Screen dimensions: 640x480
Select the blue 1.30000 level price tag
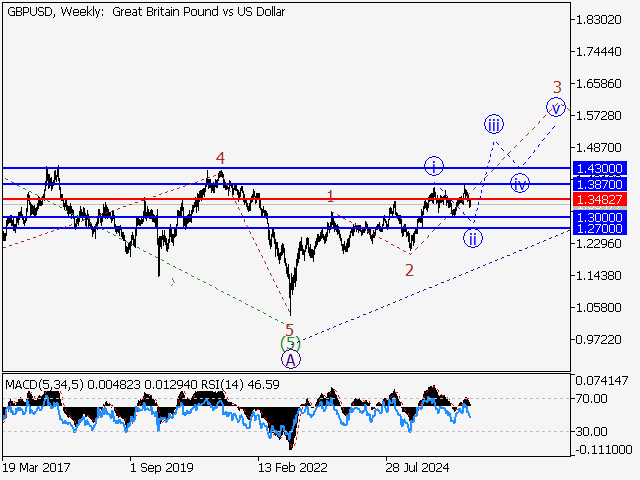point(599,217)
